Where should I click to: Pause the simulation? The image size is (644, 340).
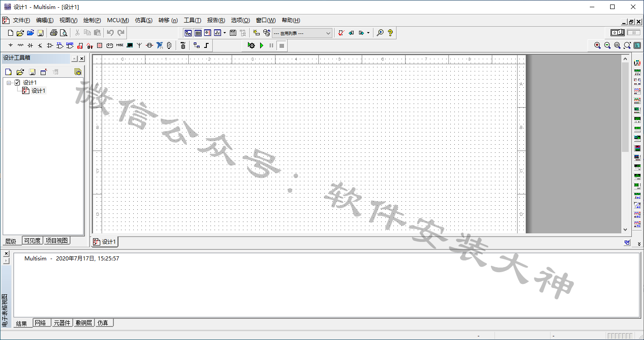coord(271,45)
